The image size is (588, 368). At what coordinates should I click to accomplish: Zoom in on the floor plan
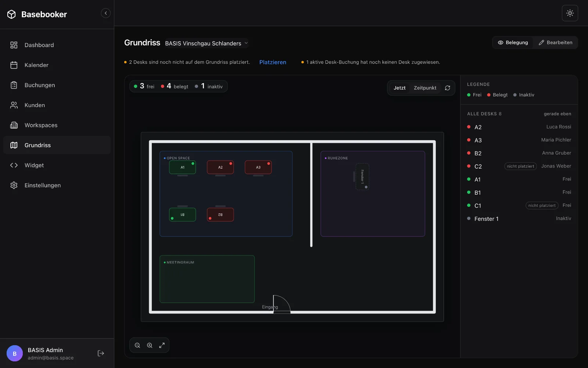point(150,345)
